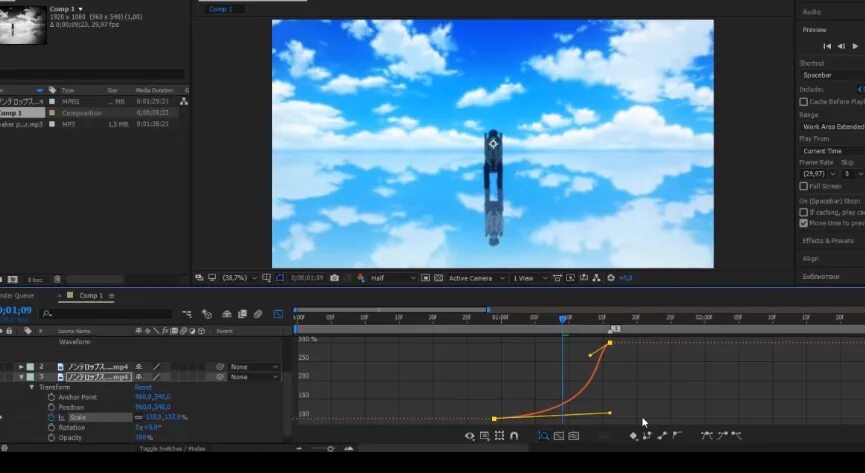Open 1 View layout dropdown
The image size is (865, 473).
click(530, 278)
